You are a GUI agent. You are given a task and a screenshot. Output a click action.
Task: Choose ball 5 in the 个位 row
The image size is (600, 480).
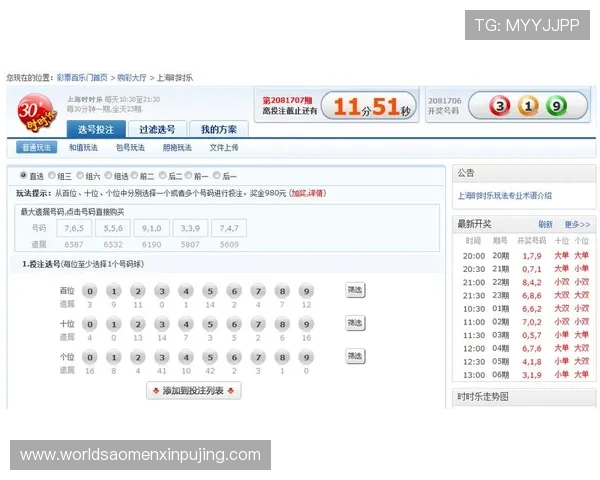click(210, 357)
